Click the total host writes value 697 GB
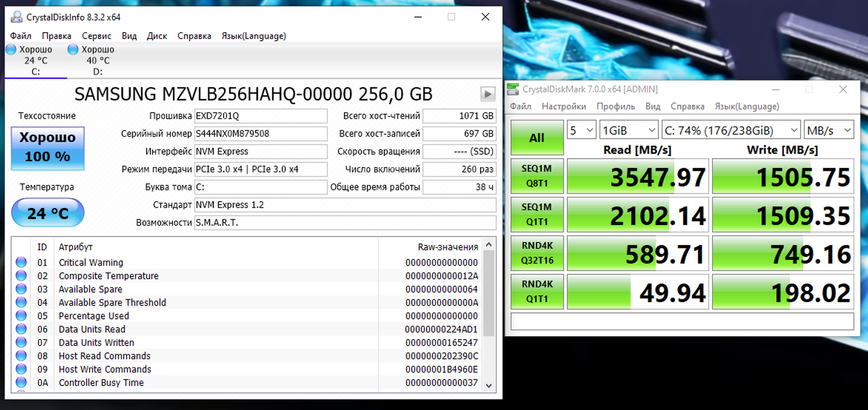The height and width of the screenshot is (410, 868). tap(459, 133)
